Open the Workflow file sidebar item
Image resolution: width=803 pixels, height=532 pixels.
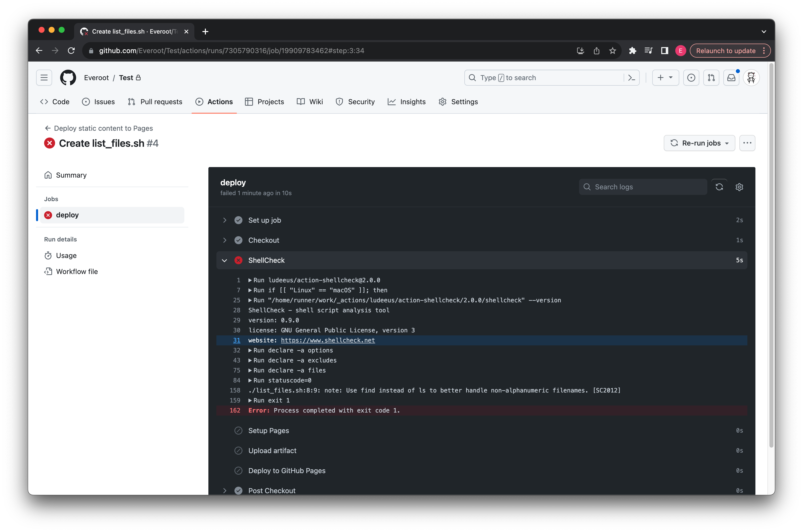[77, 272]
